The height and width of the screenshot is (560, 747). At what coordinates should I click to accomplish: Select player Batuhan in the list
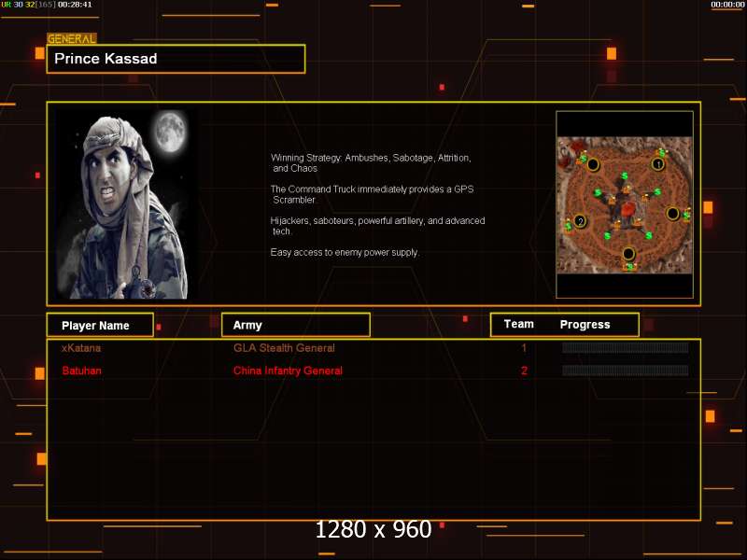[81, 371]
